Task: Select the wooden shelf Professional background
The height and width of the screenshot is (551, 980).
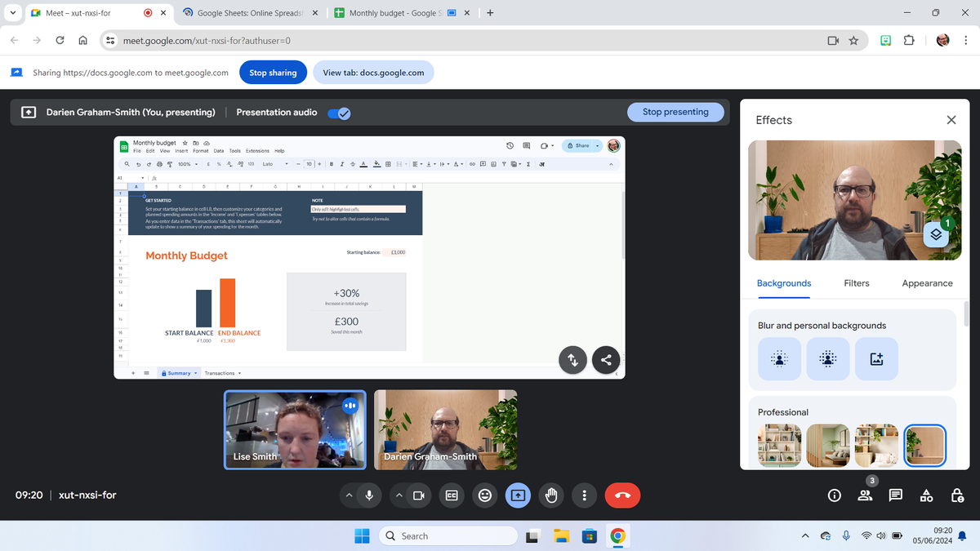Action: [x=778, y=447]
